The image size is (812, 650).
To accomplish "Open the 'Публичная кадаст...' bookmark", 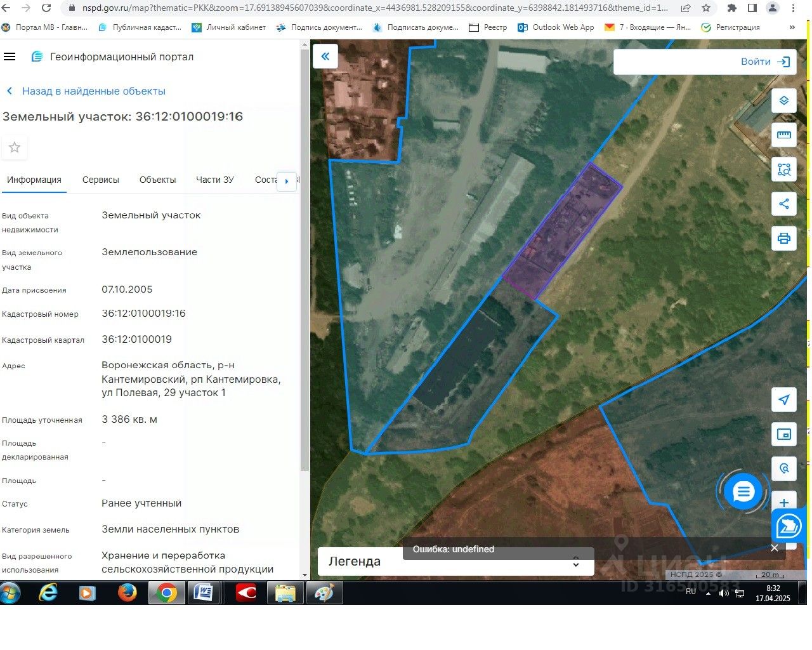I will [x=140, y=27].
